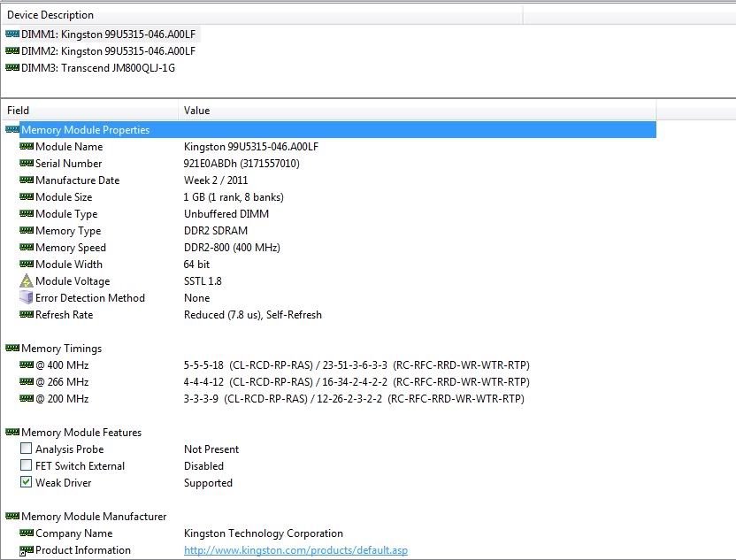Viewport: 736px width, 560px height.
Task: Click the Module Name value Kingston 99U5315-046.A00LF
Action: (x=251, y=147)
